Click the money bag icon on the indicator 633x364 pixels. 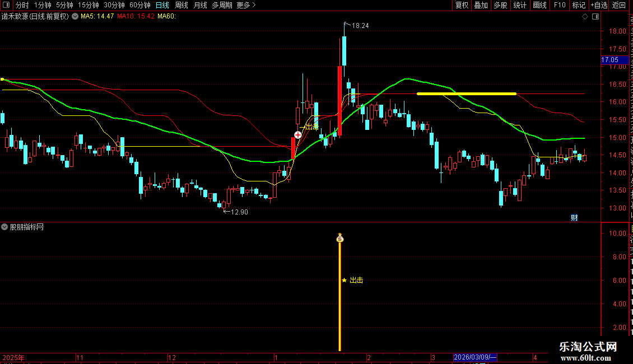tap(340, 238)
